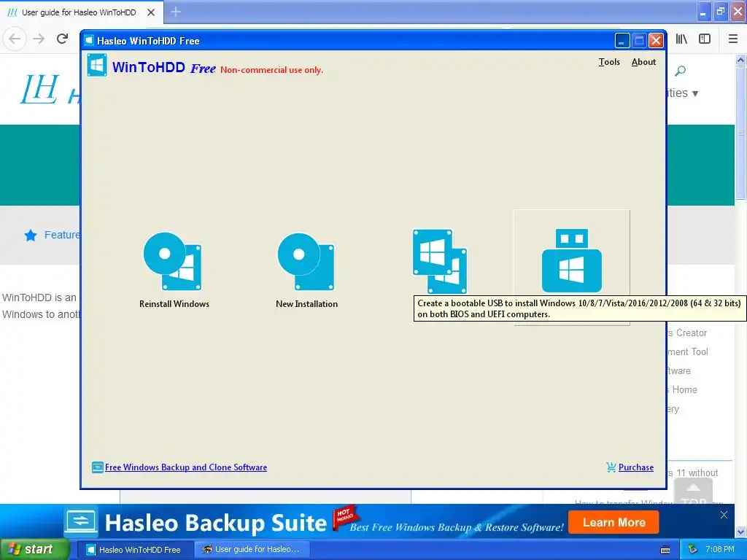This screenshot has width=747, height=560.
Task: Dismiss the Hasleo Backup Suite banner ad
Action: [x=724, y=515]
